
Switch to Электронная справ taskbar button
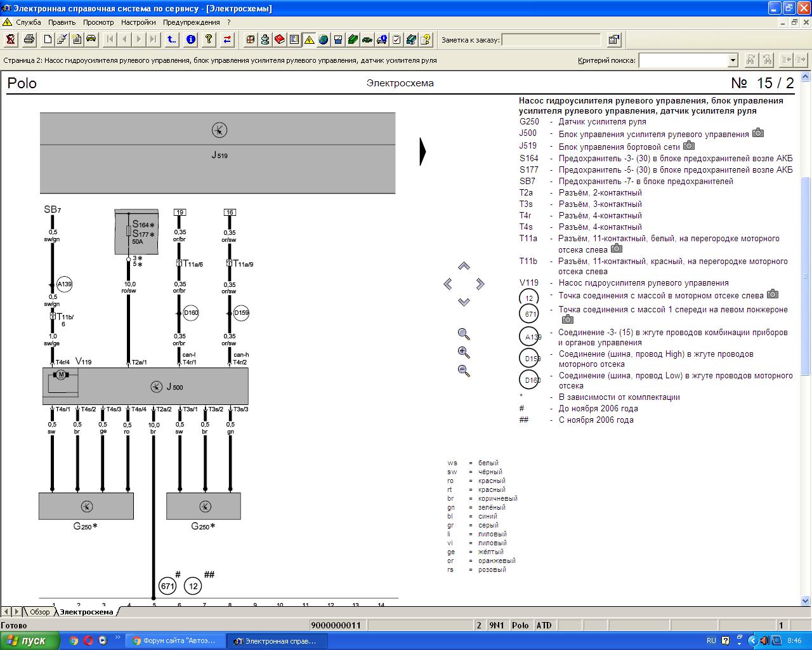pos(277,640)
